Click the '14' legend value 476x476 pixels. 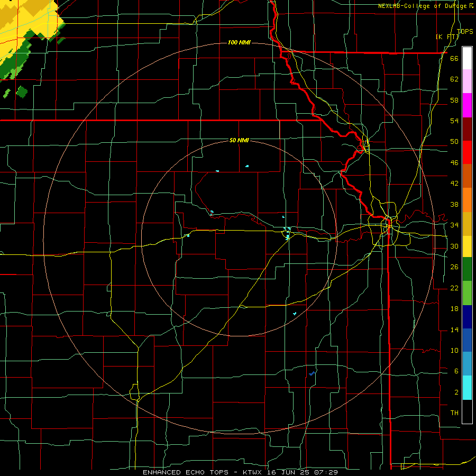[454, 329]
